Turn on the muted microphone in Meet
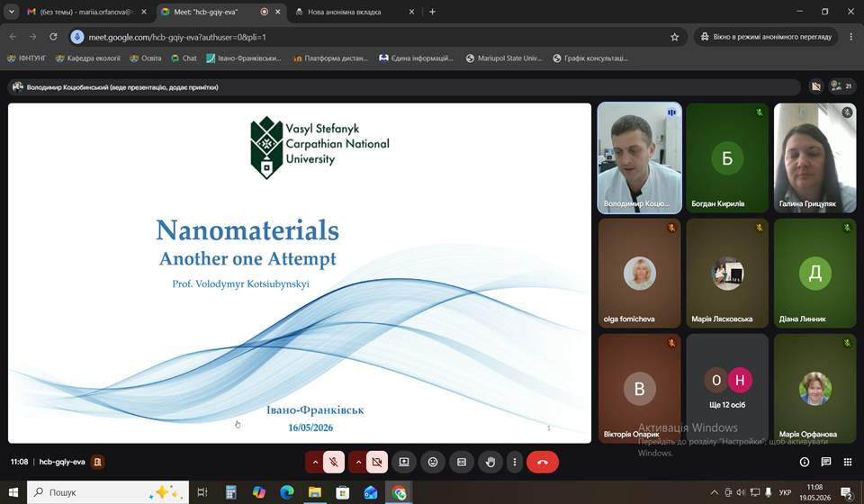Screen dimensions: 864x504 point(334,462)
